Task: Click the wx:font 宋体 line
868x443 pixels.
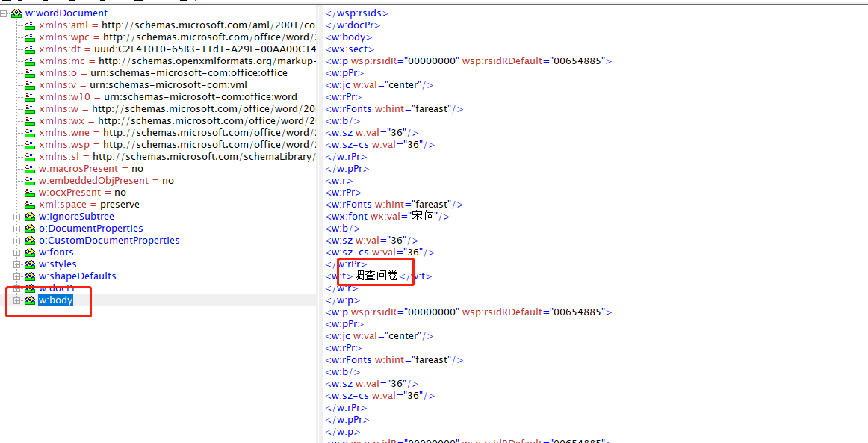Action: tap(388, 217)
